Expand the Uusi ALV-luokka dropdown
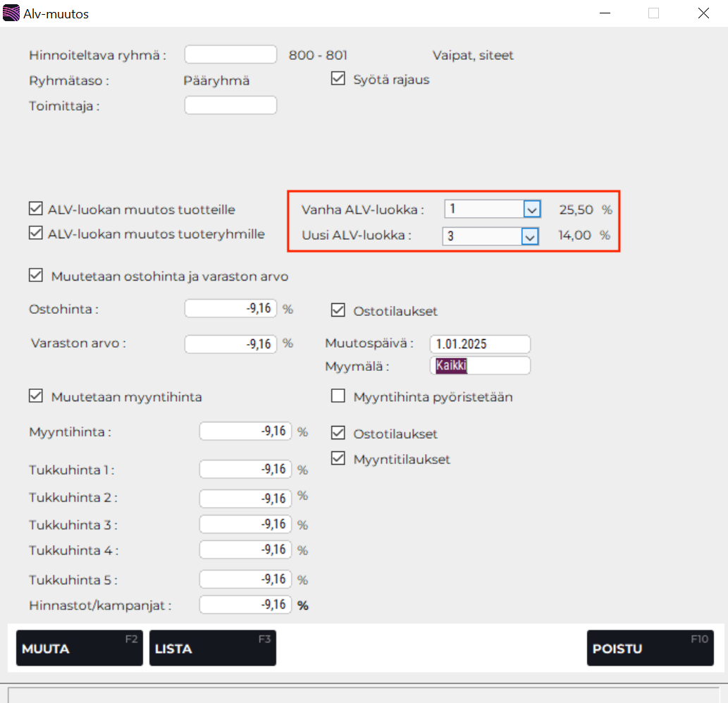Viewport: 728px width, 703px height. [530, 236]
